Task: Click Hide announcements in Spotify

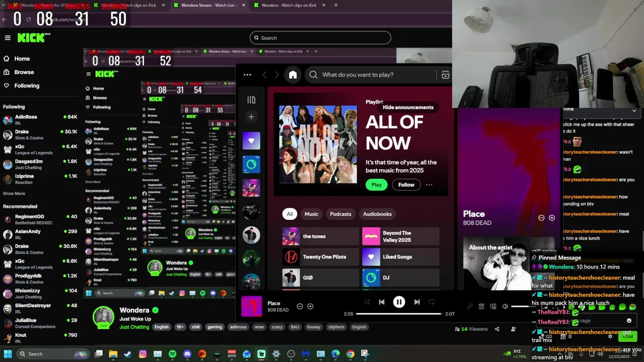Action: [408, 107]
